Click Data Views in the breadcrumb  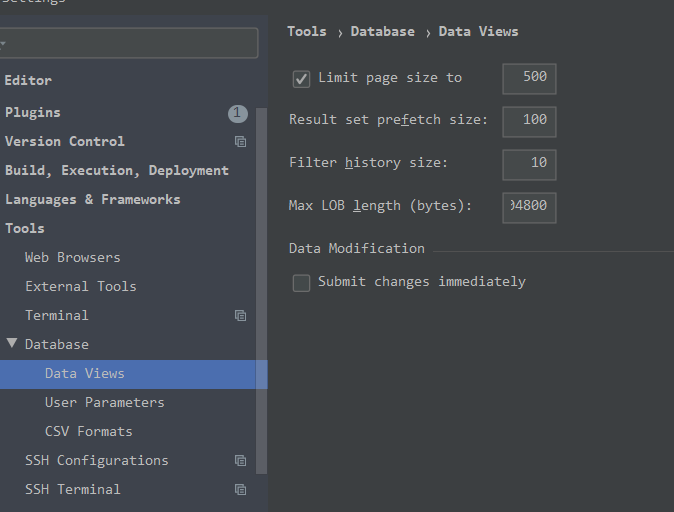[x=478, y=31]
